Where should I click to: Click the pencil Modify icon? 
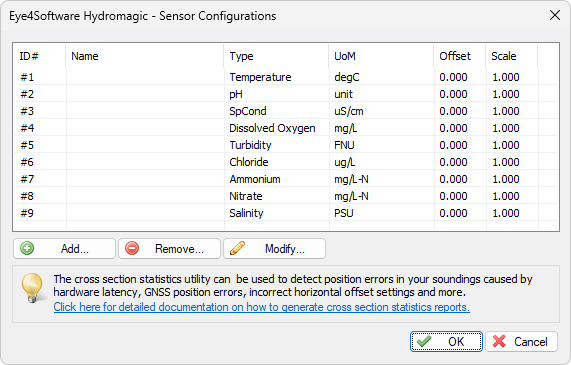point(237,248)
